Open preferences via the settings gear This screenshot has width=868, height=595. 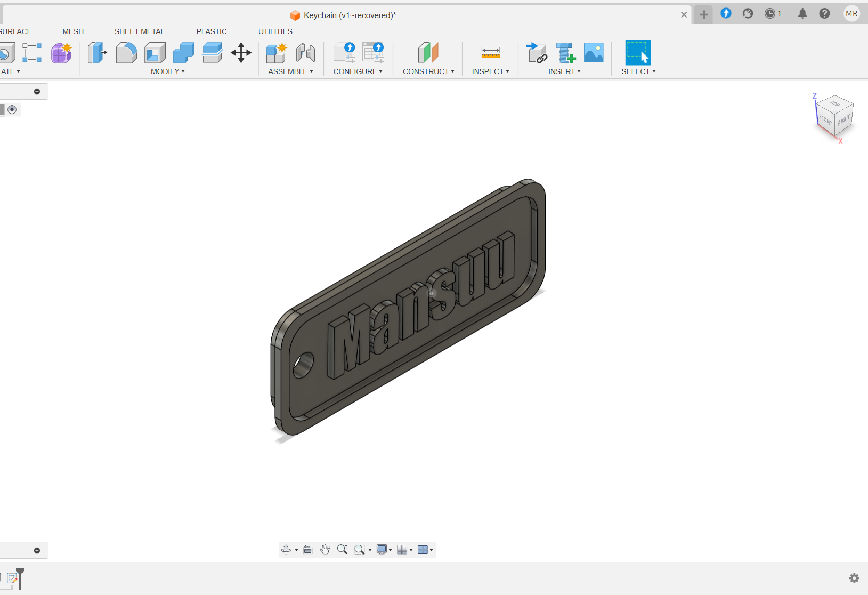[854, 578]
